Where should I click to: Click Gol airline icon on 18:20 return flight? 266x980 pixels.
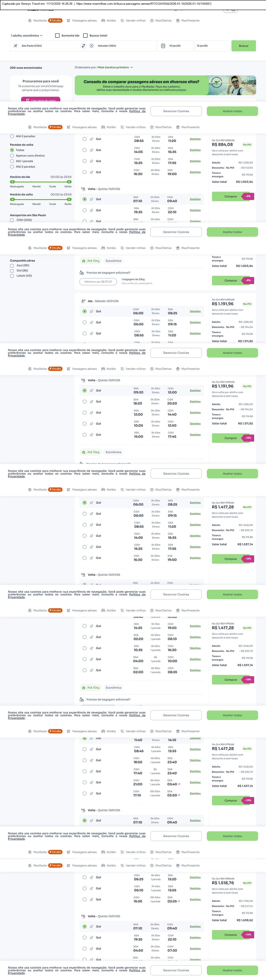(91, 401)
